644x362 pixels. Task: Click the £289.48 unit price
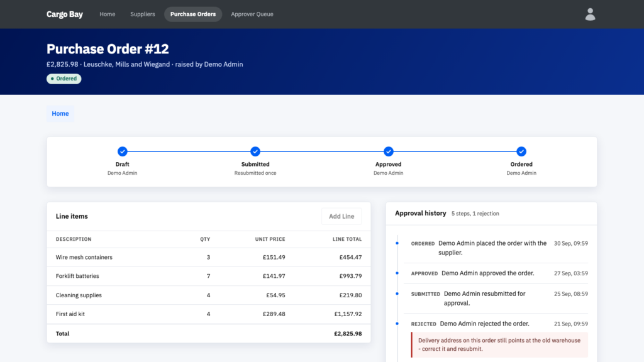(274, 314)
